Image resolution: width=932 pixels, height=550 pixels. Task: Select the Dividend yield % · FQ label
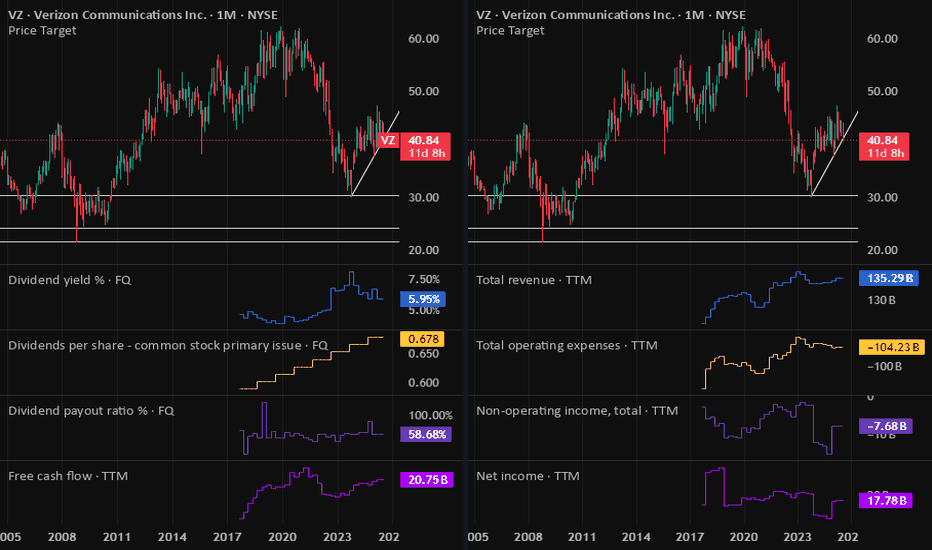coord(70,280)
